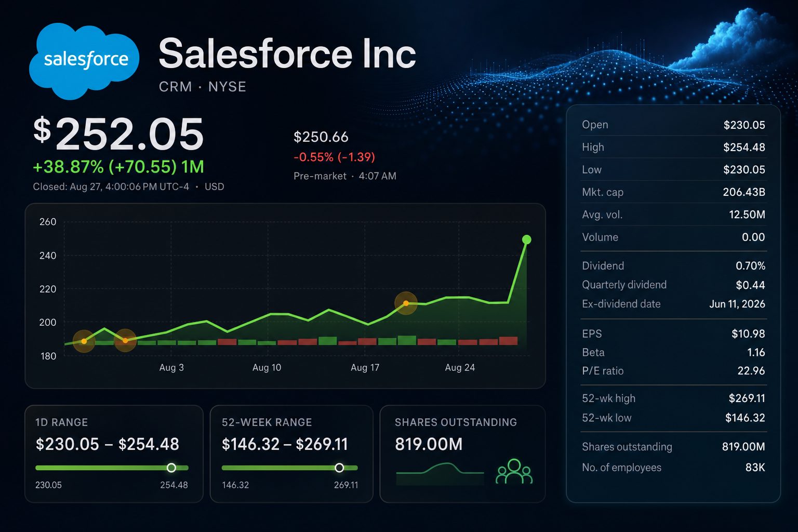Viewport: 798px width, 532px height.
Task: Click the Pre-market · 4:07 AM label
Action: click(x=344, y=176)
